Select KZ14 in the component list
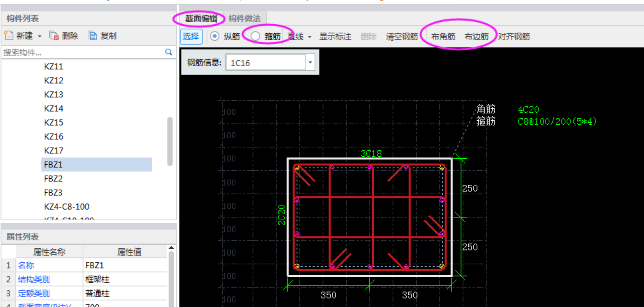The image size is (644, 307). 53,109
